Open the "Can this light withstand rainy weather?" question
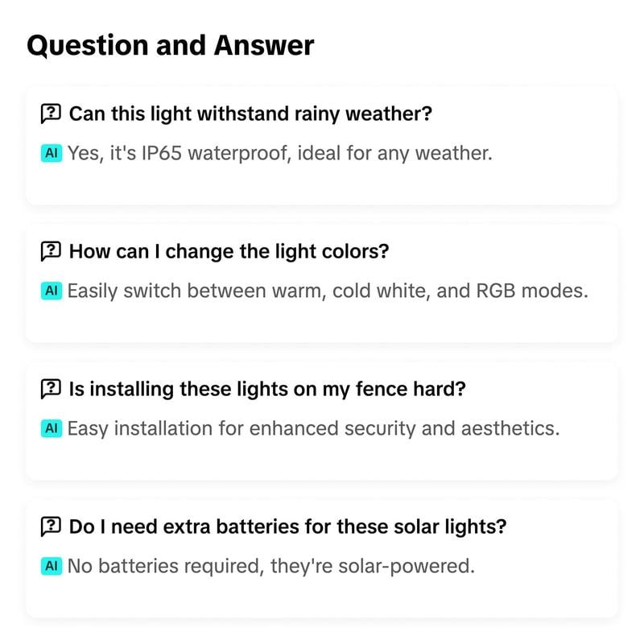 click(250, 114)
